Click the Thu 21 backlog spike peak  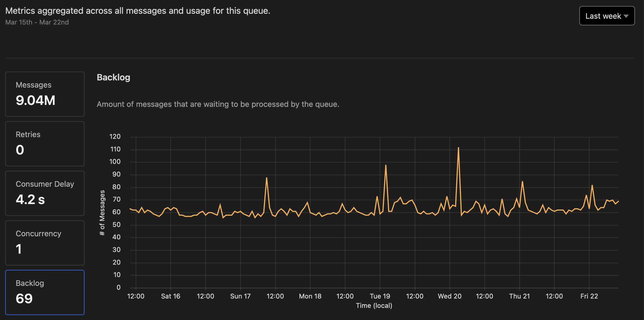pos(522,182)
